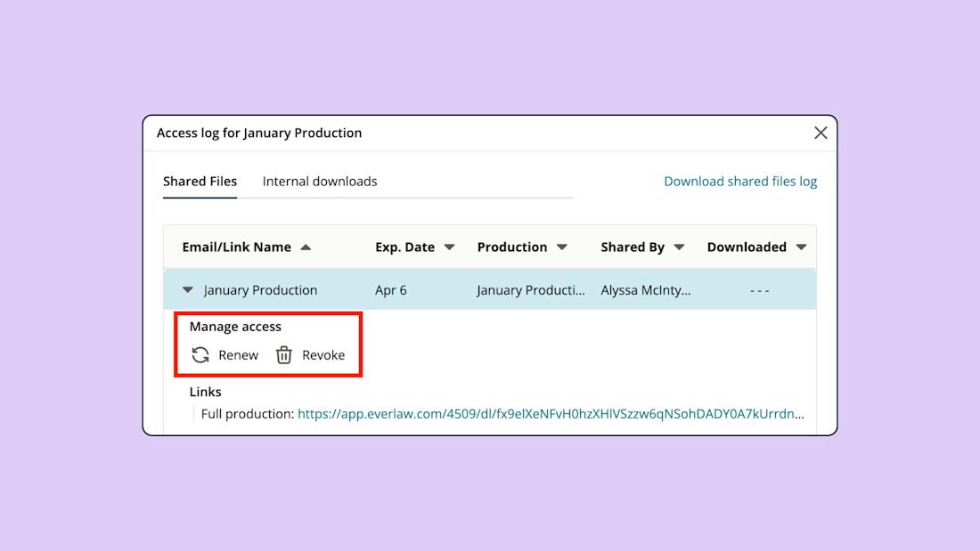
Task: Sort by Exp. Date column arrow
Action: point(449,247)
